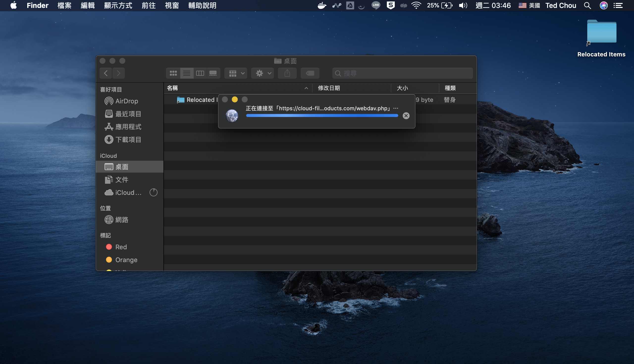Screen dimensions: 634x364
Task: Open the 顯示方式 (View) menu
Action: tap(118, 5)
